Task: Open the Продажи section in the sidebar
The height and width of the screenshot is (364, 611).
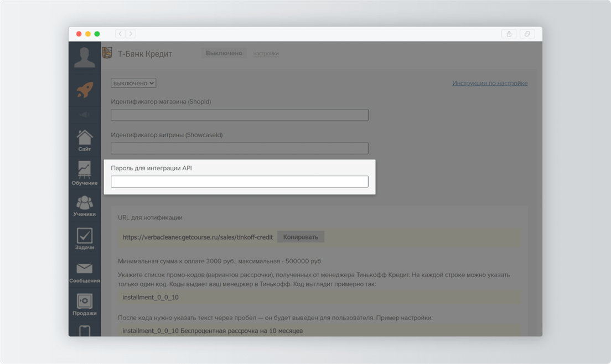Action: [85, 305]
